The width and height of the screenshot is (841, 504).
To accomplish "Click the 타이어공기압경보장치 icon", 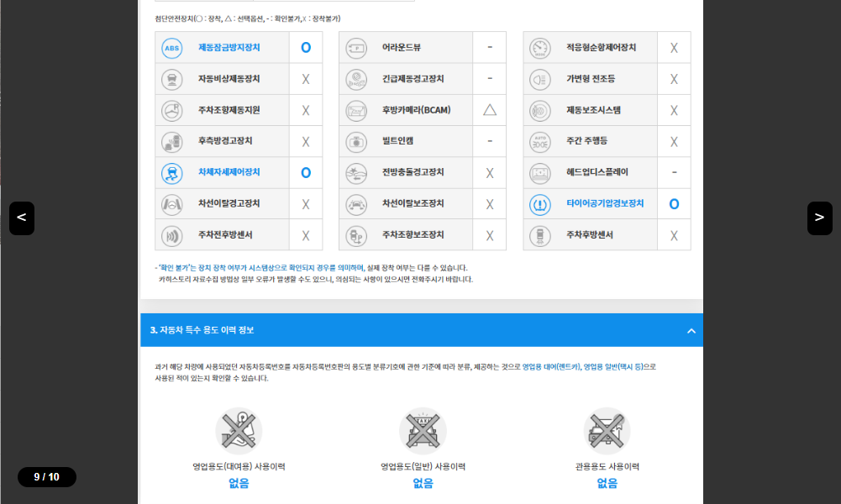I will [540, 204].
